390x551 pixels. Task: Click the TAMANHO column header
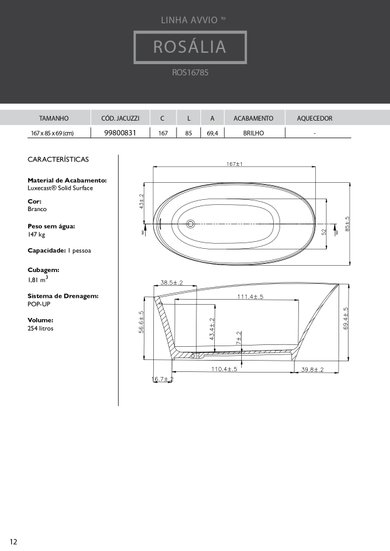pyautogui.click(x=54, y=118)
